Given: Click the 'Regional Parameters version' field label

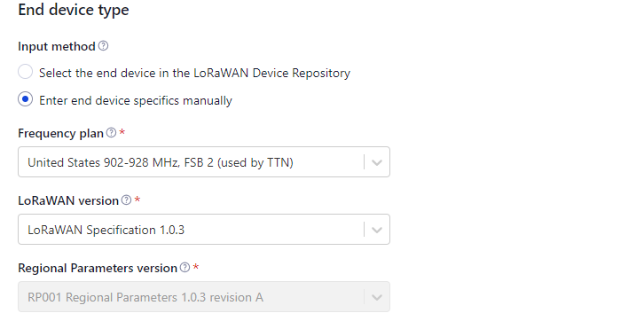Looking at the screenshot, I should pyautogui.click(x=98, y=268).
